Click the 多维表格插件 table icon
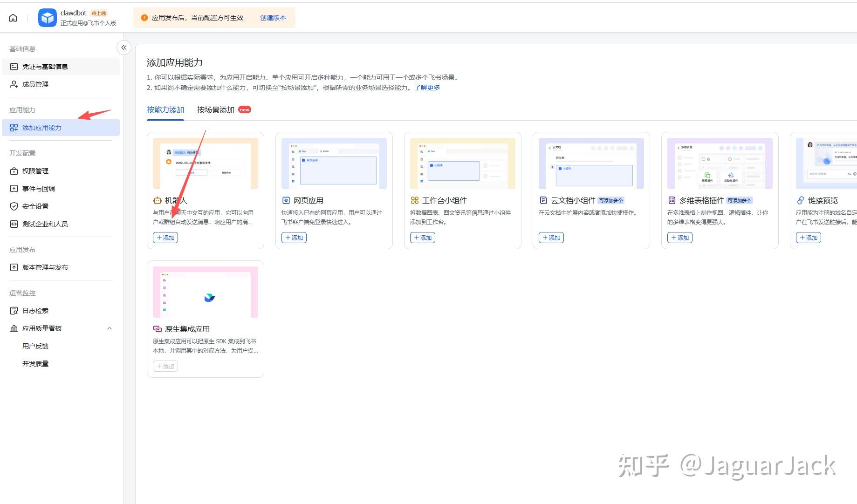 point(672,200)
